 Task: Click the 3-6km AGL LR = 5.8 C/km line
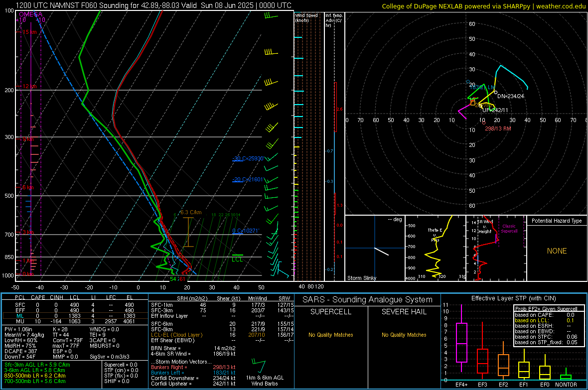pos(34,370)
